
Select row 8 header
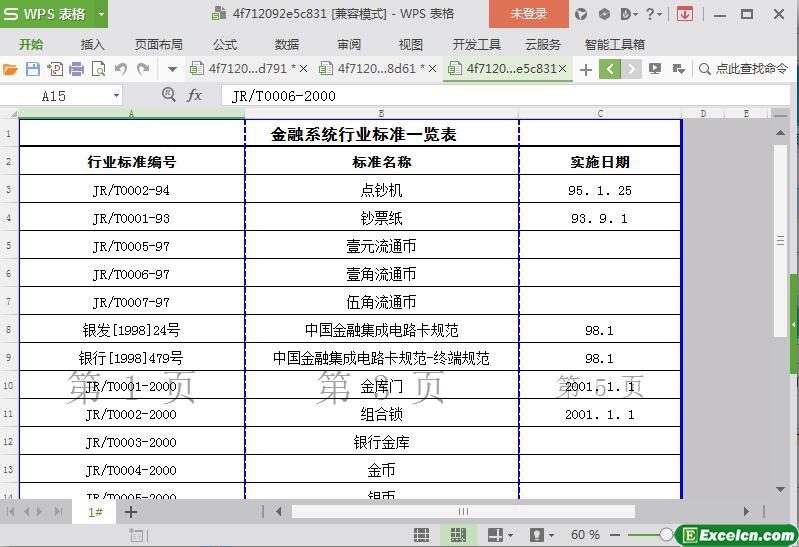(x=9, y=329)
